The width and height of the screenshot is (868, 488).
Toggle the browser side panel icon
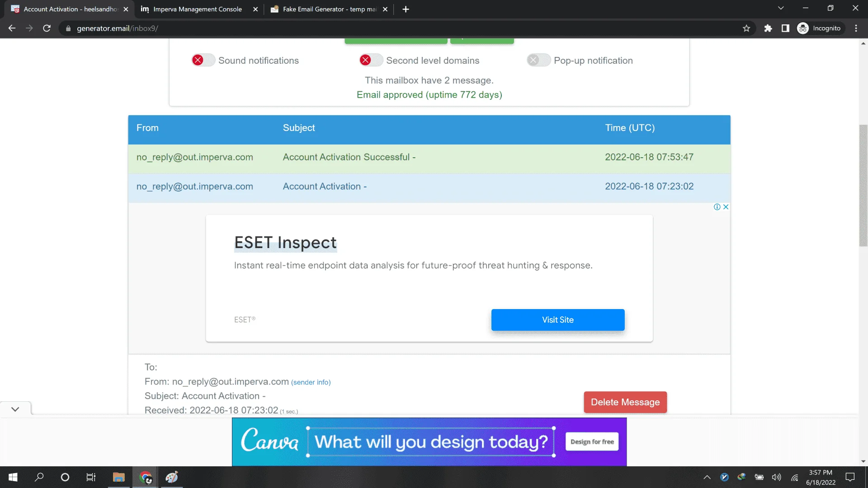coord(785,28)
